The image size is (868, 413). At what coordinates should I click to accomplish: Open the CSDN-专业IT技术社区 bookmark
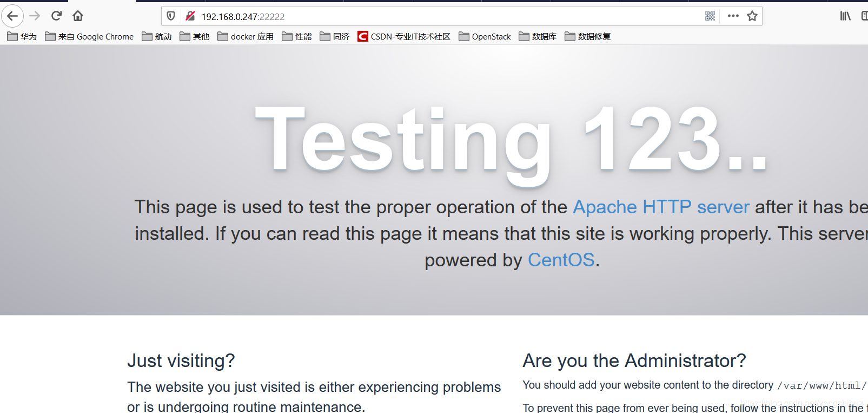pyautogui.click(x=404, y=36)
